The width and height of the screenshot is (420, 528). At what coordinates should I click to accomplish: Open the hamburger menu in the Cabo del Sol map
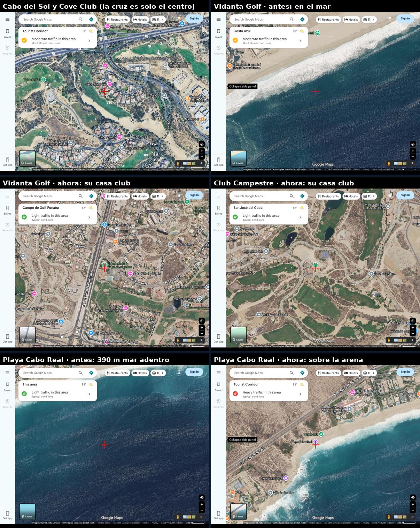[x=7, y=20]
